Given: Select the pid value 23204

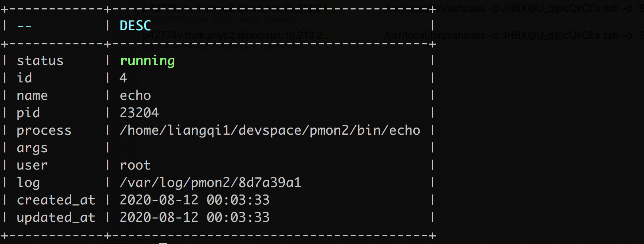Looking at the screenshot, I should (139, 113).
